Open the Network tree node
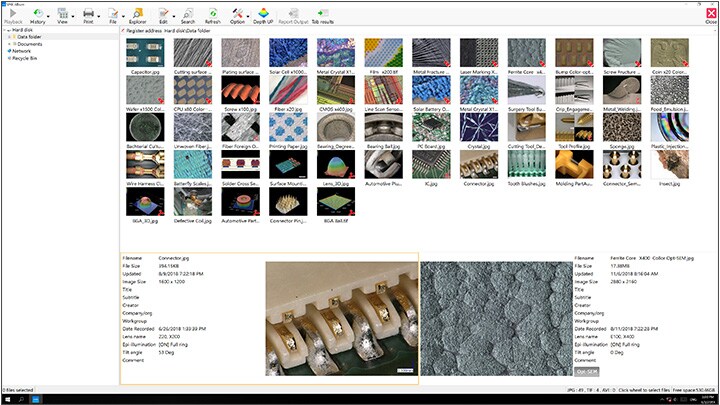Screen dimensions: 720x405 (20, 51)
